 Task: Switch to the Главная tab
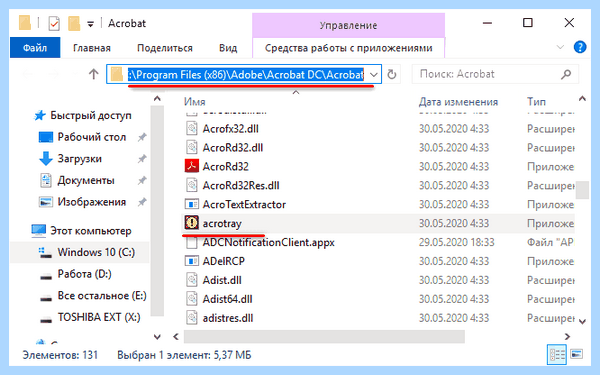click(x=92, y=48)
